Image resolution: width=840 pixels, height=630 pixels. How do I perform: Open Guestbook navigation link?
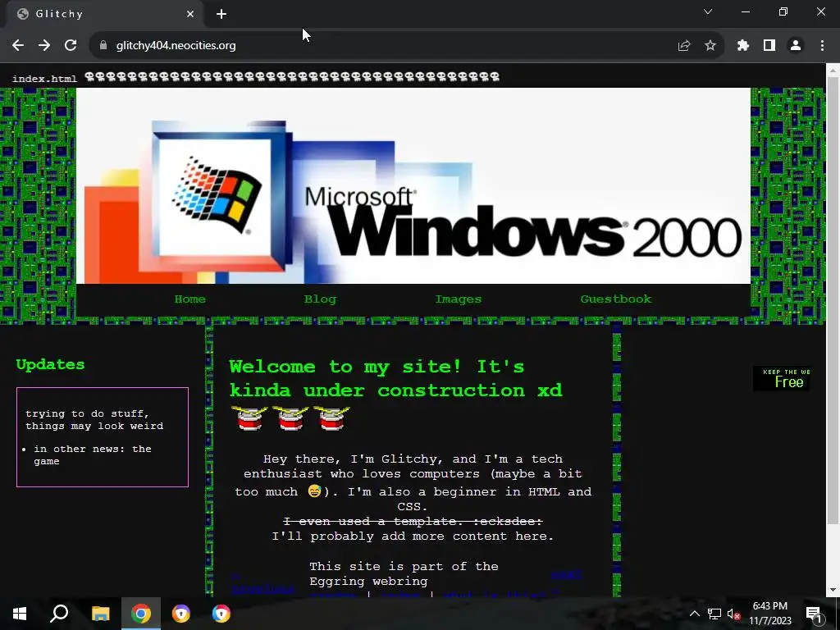(616, 299)
